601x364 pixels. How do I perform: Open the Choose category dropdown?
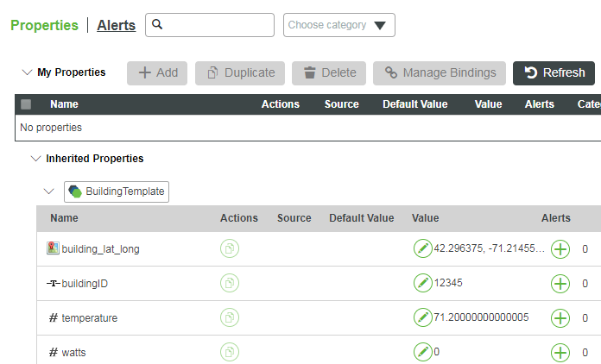click(339, 25)
